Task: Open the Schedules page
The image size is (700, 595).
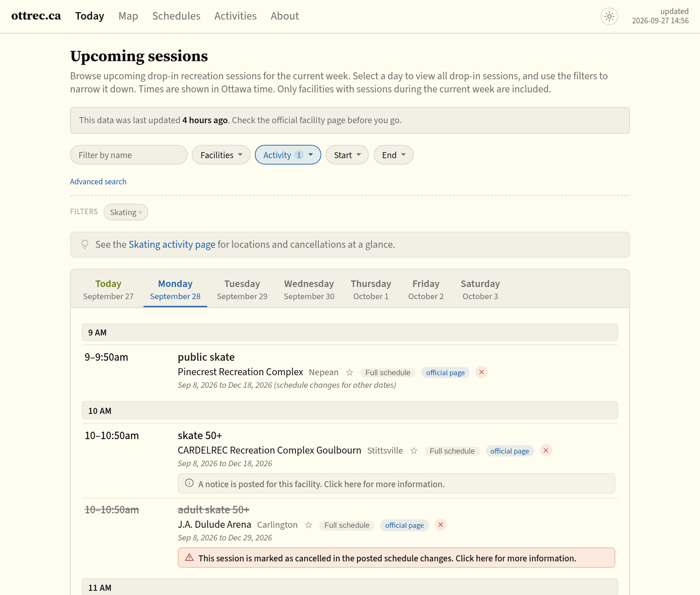Action: [x=176, y=16]
